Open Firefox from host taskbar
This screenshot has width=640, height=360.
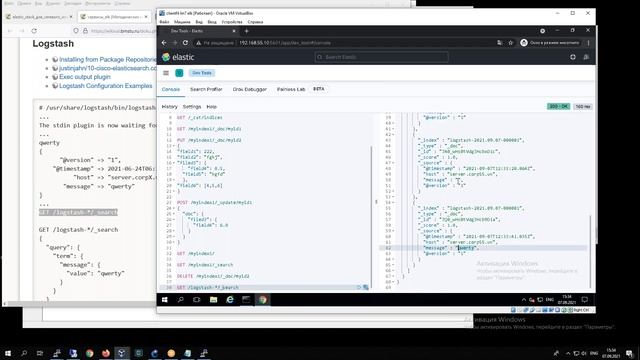pyautogui.click(x=106, y=353)
